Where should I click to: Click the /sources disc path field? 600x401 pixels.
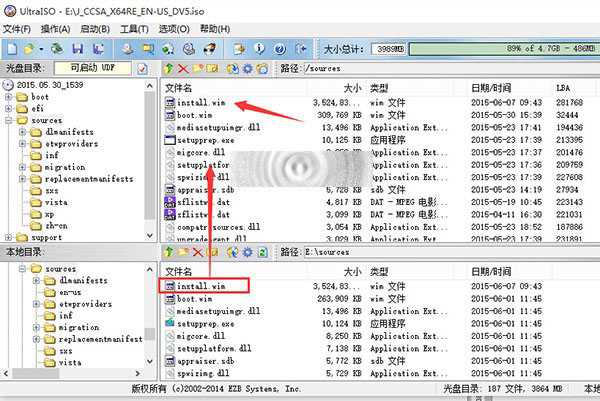[x=451, y=68]
